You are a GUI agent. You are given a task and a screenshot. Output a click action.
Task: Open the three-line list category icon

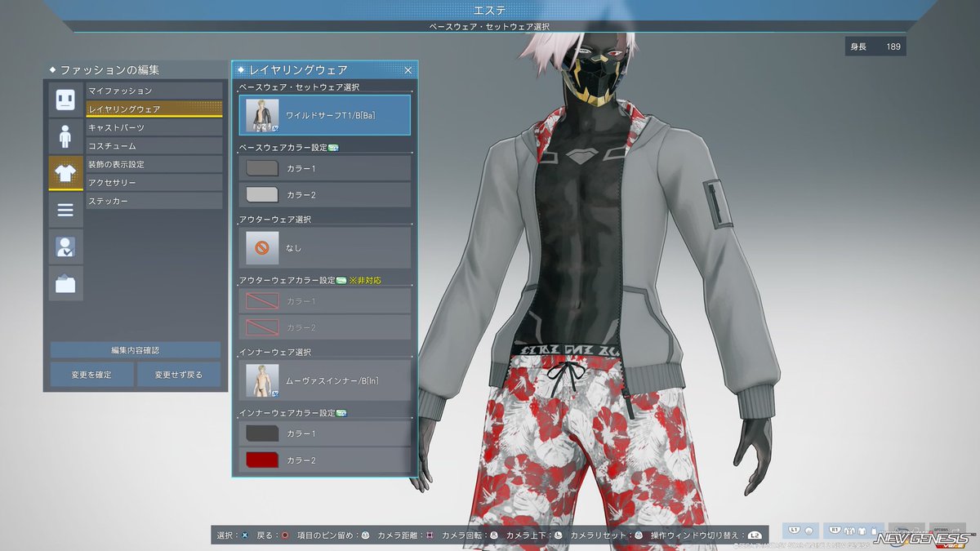click(x=65, y=210)
